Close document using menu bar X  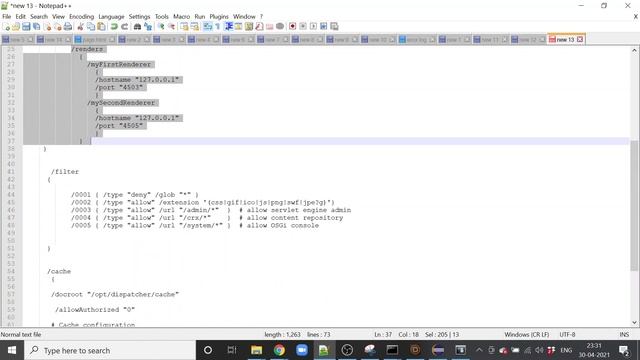click(636, 17)
